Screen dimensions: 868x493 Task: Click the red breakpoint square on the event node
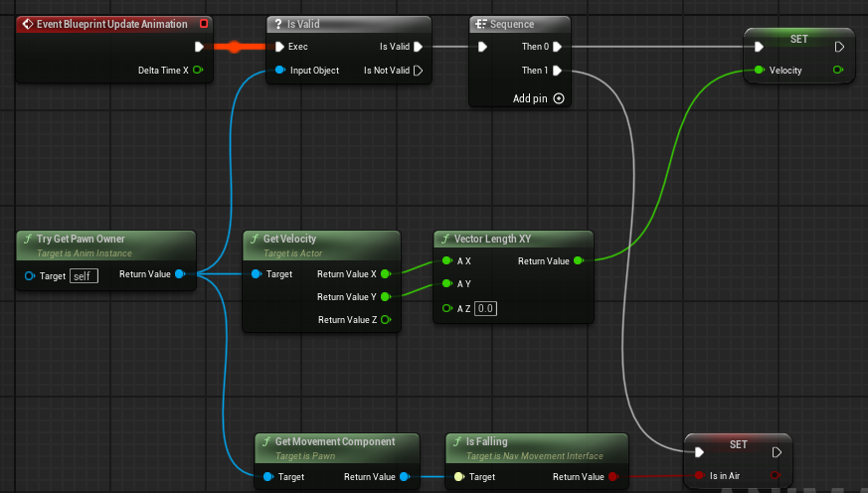[x=204, y=24]
